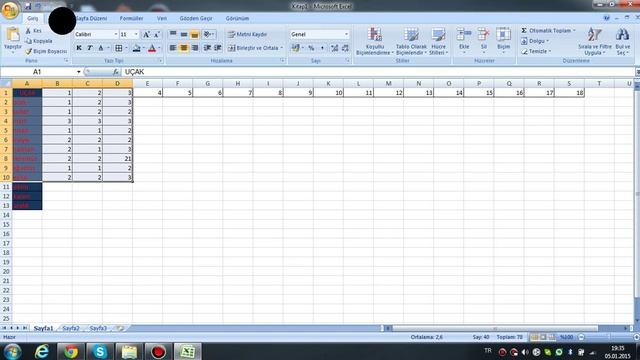Expand Otomatik Toplam dropdown
Image resolution: width=640 pixels, height=360 pixels.
click(574, 30)
